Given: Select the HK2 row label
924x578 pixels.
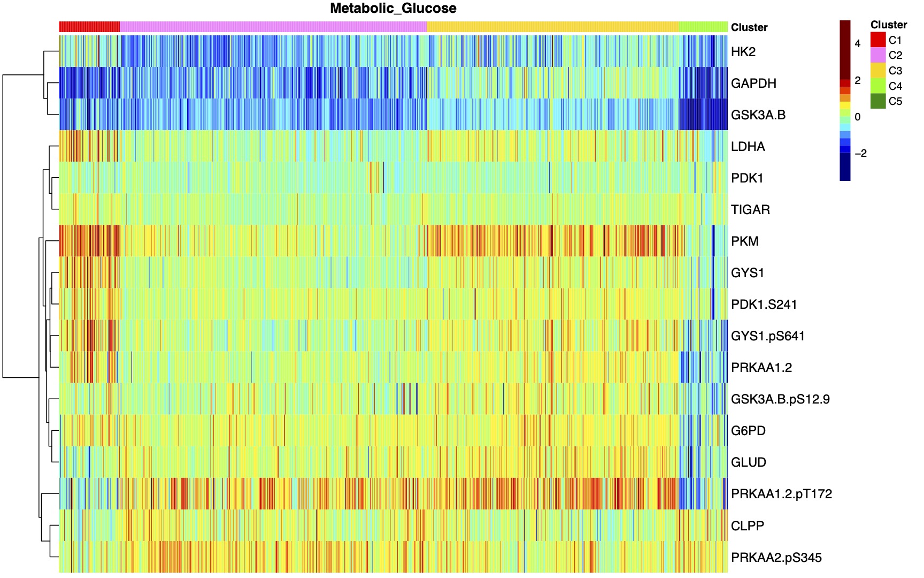Looking at the screenshot, I should pos(743,52).
